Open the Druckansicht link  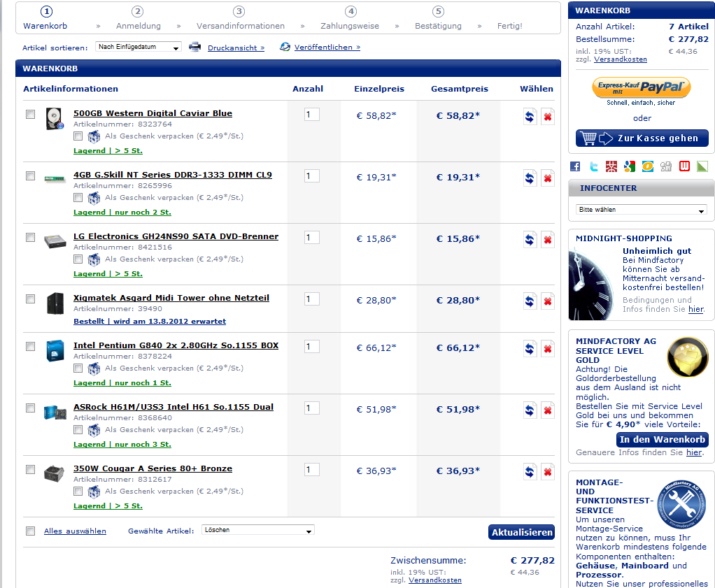[236, 48]
